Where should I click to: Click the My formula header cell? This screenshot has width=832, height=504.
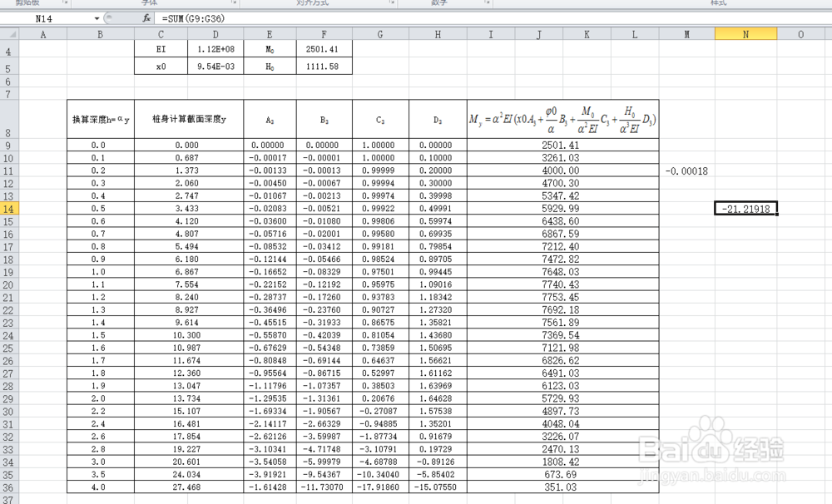click(563, 120)
